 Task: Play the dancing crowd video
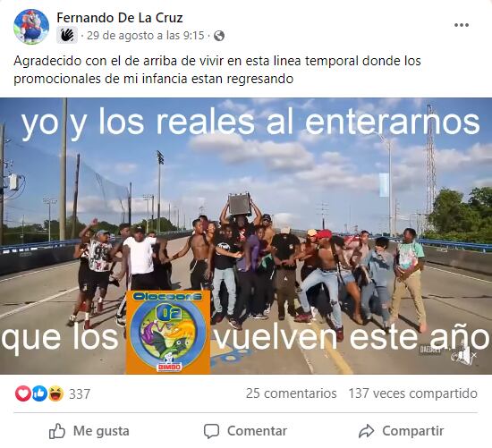tap(246, 236)
